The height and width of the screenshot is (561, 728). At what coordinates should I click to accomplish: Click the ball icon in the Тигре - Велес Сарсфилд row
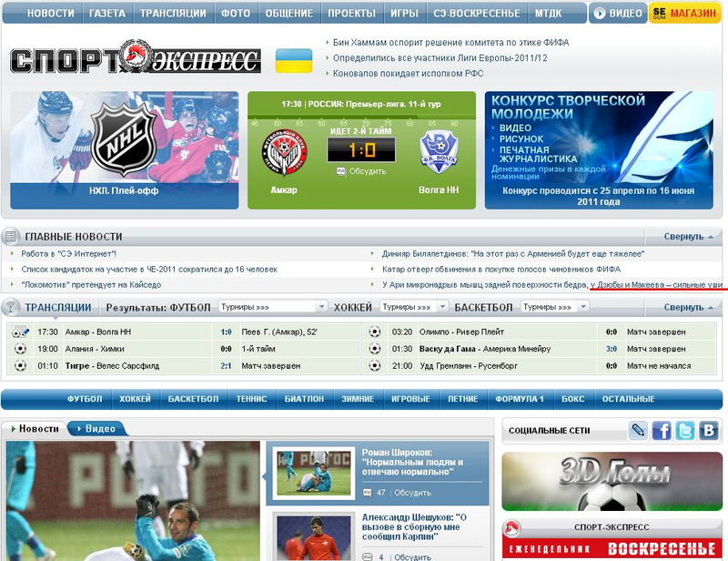20,366
